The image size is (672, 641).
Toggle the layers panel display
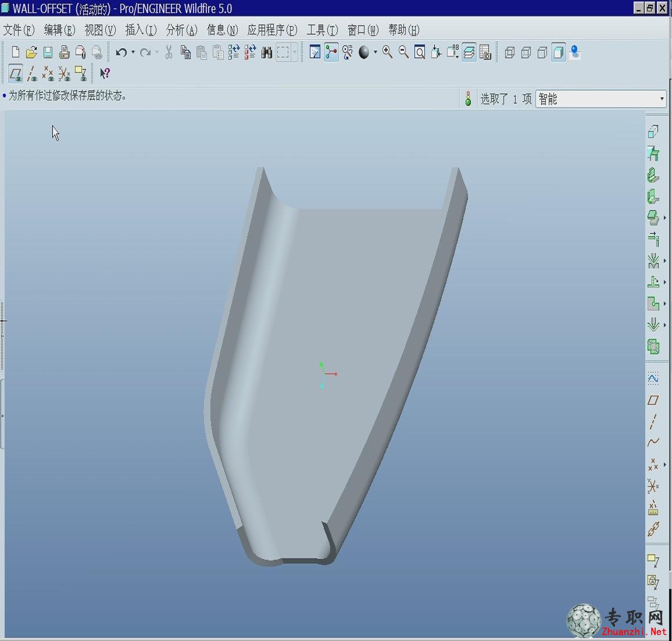[469, 52]
